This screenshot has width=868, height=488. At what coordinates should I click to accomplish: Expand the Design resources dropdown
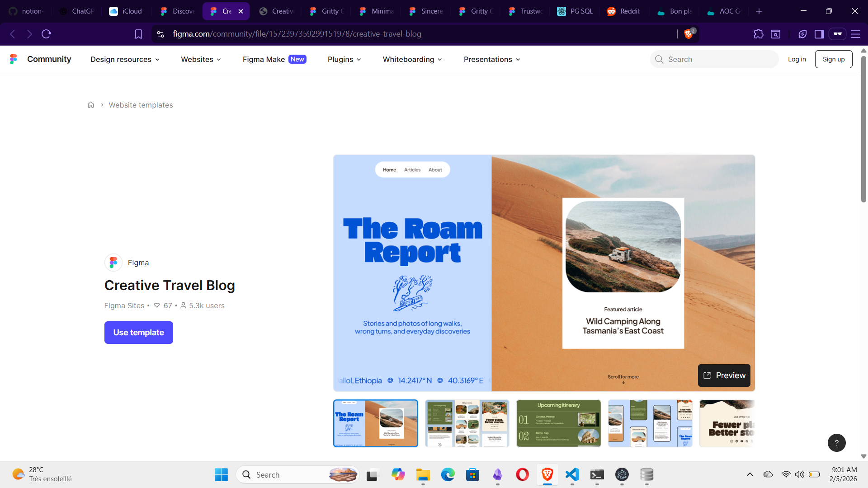pos(125,59)
